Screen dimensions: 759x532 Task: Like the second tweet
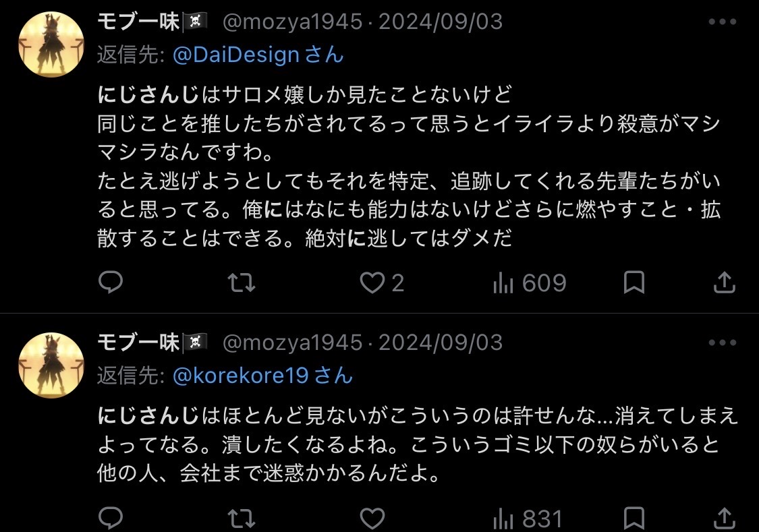click(372, 519)
